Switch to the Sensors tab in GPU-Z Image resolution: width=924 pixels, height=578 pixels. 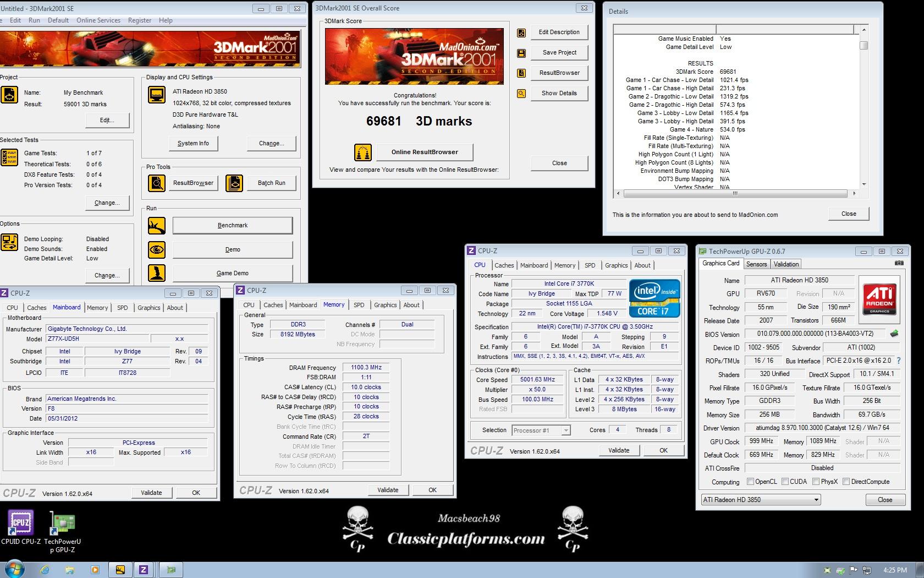[756, 264]
